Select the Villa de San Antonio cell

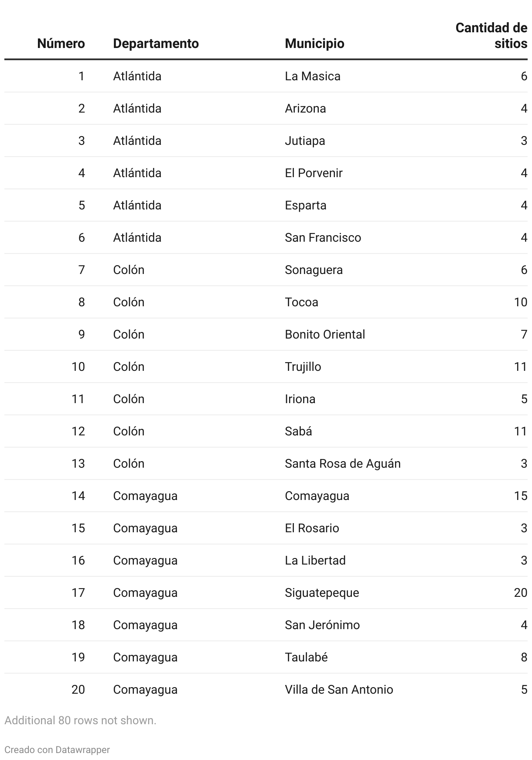(x=339, y=690)
